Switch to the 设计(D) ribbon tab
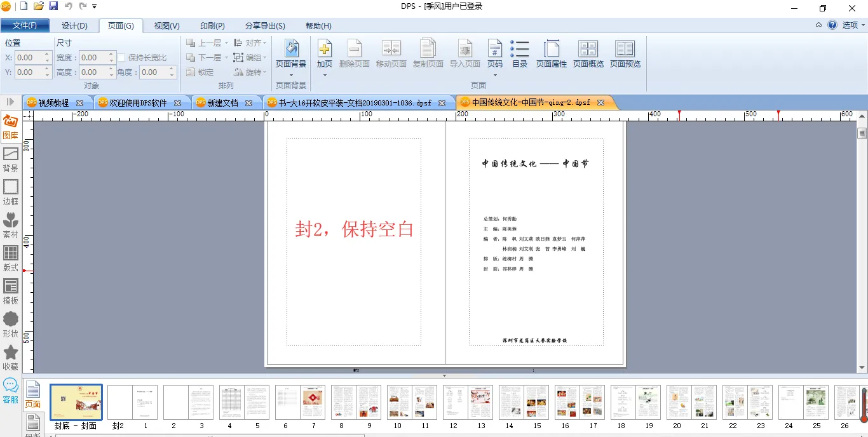 pos(74,26)
